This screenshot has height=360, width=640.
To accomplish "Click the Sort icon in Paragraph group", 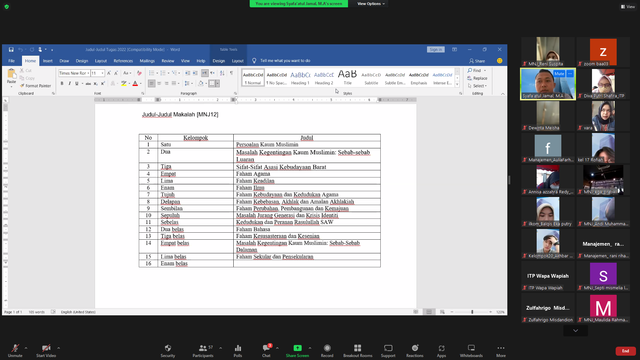I will (222, 73).
